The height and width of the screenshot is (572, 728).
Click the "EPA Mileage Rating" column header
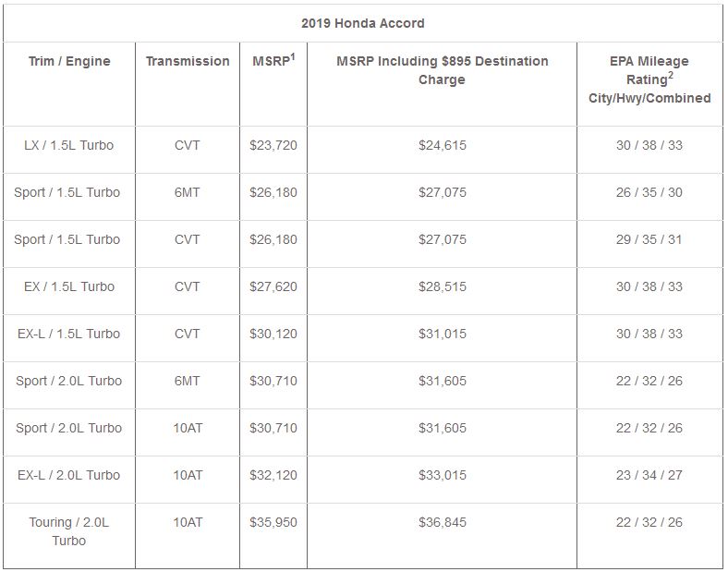click(x=649, y=79)
